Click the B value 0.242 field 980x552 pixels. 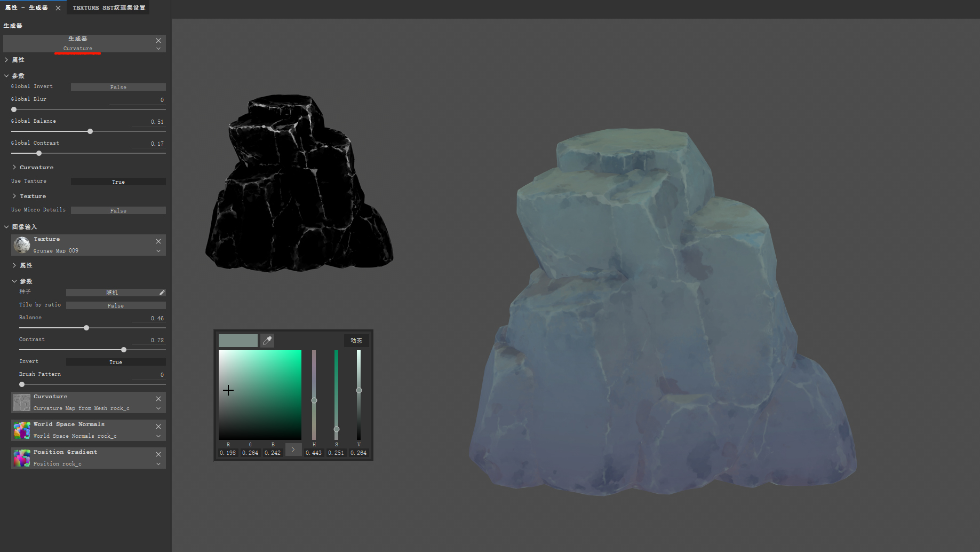[x=273, y=453]
